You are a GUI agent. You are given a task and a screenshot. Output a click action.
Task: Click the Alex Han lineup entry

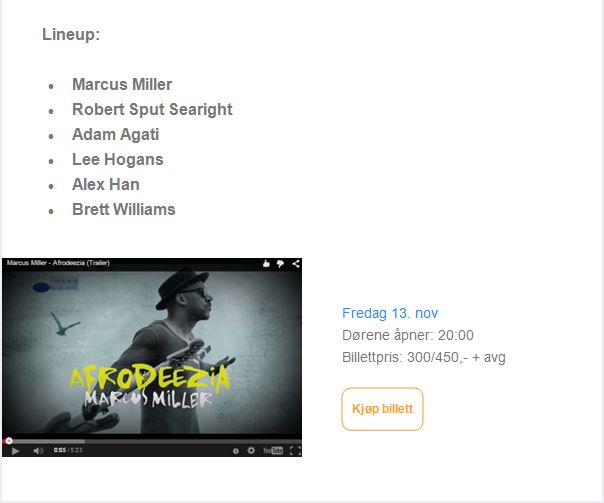106,184
